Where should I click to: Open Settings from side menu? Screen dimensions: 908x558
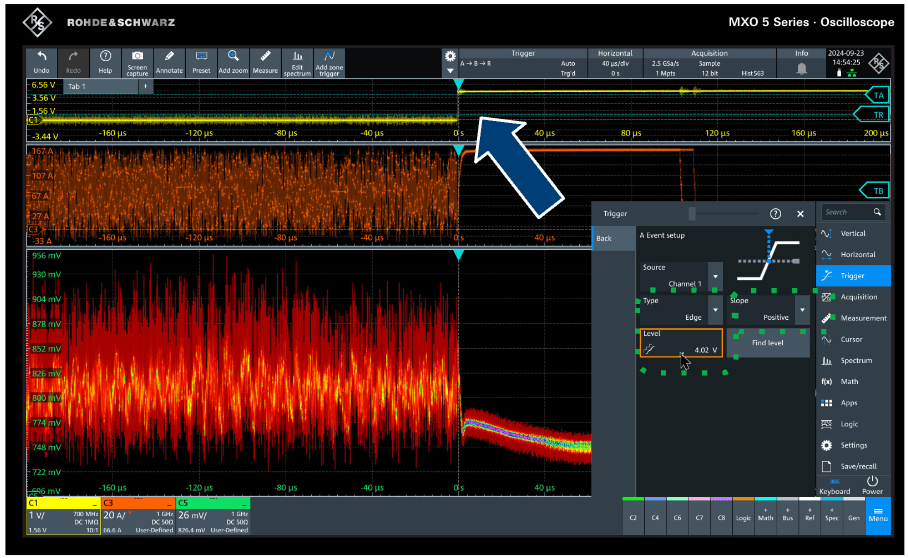pos(854,445)
